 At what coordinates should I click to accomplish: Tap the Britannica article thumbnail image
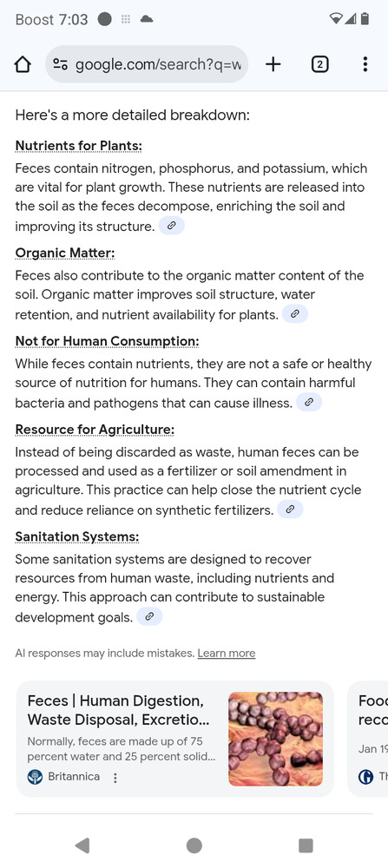tap(276, 739)
